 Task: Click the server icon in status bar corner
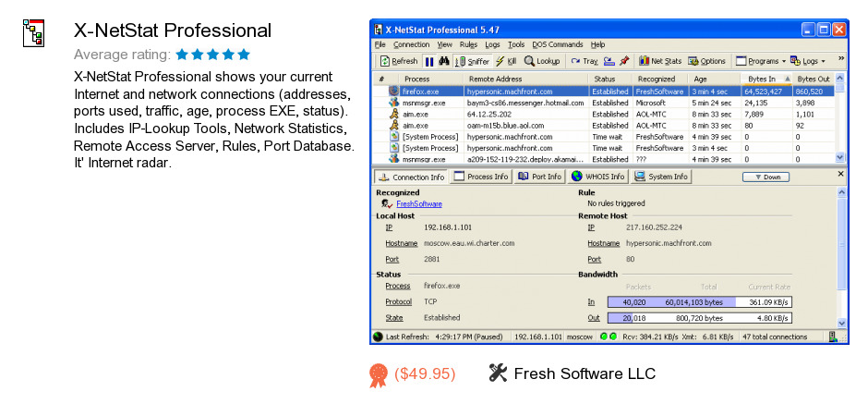[833, 336]
